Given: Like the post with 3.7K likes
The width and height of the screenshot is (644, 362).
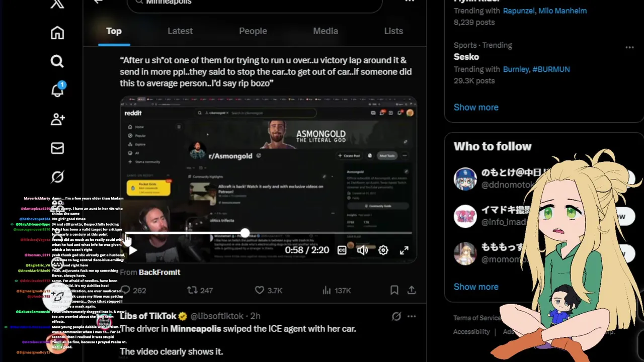Looking at the screenshot, I should pos(268,290).
